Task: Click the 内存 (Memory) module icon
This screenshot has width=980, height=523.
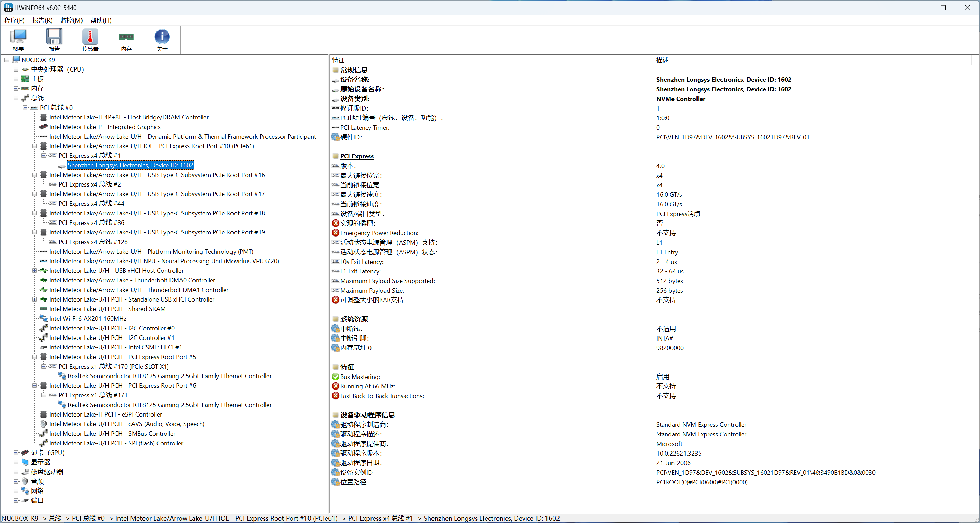Action: (126, 40)
